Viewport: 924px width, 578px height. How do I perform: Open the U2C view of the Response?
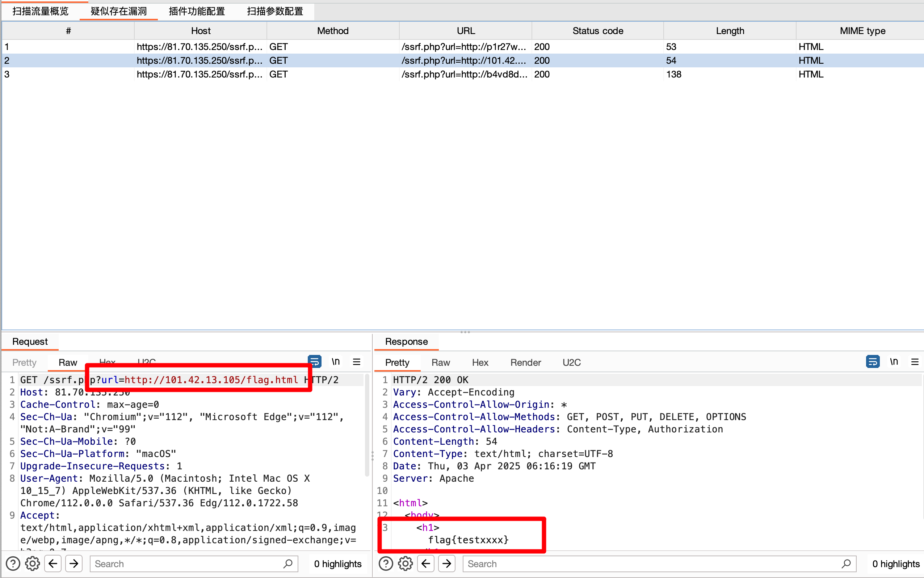tap(571, 363)
